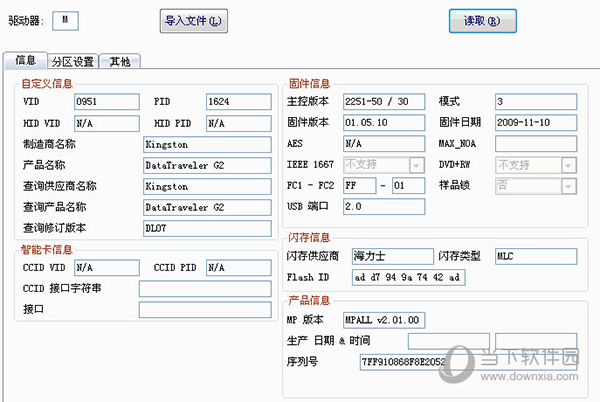
Task: Open the 分区设置 tab
Action: click(x=73, y=62)
